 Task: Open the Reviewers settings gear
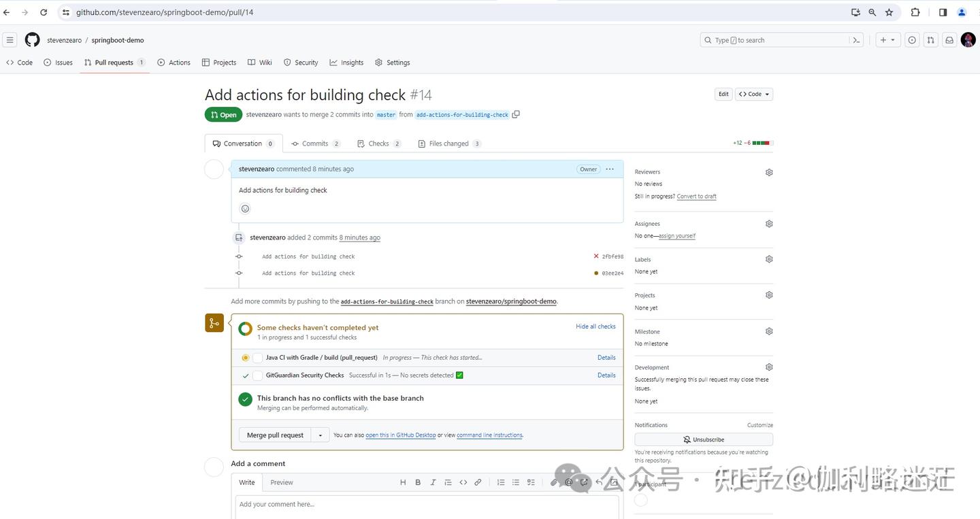[768, 172]
